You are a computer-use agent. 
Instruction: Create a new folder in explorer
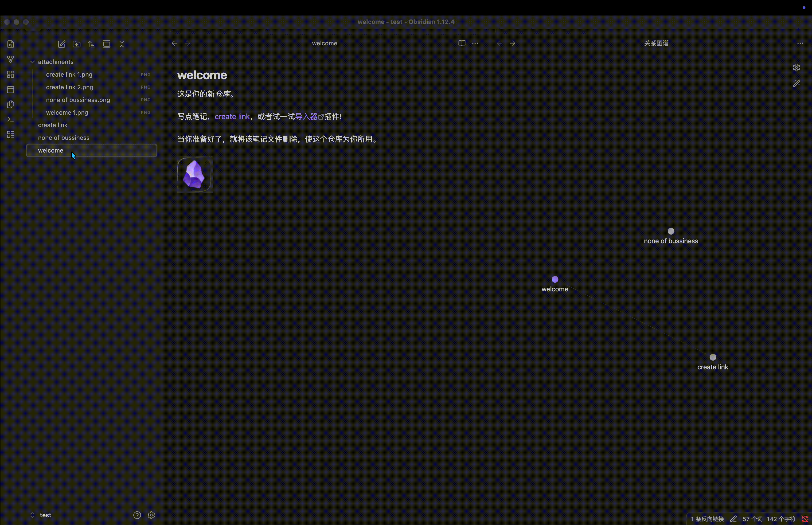(77, 44)
